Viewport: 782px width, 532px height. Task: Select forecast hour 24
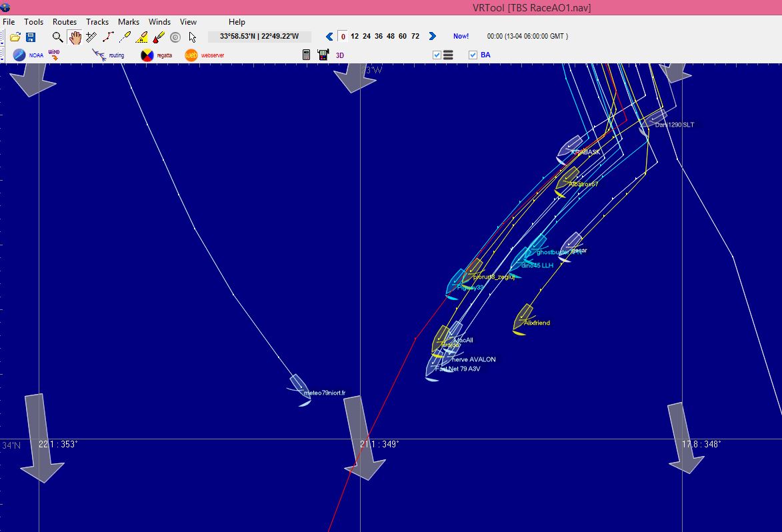367,37
